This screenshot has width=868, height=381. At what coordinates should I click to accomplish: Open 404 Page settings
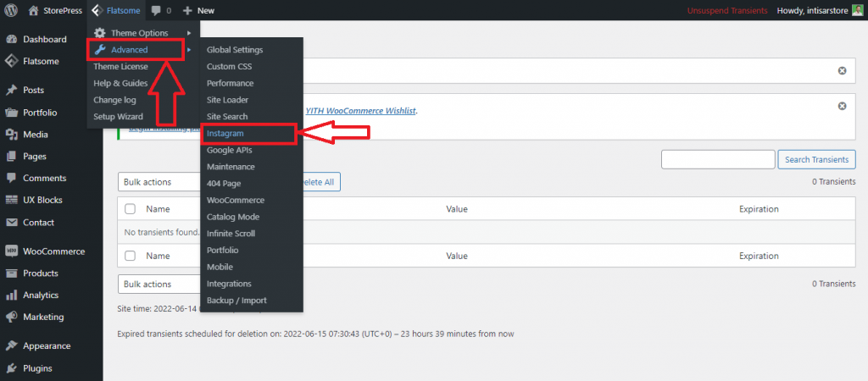click(x=224, y=183)
